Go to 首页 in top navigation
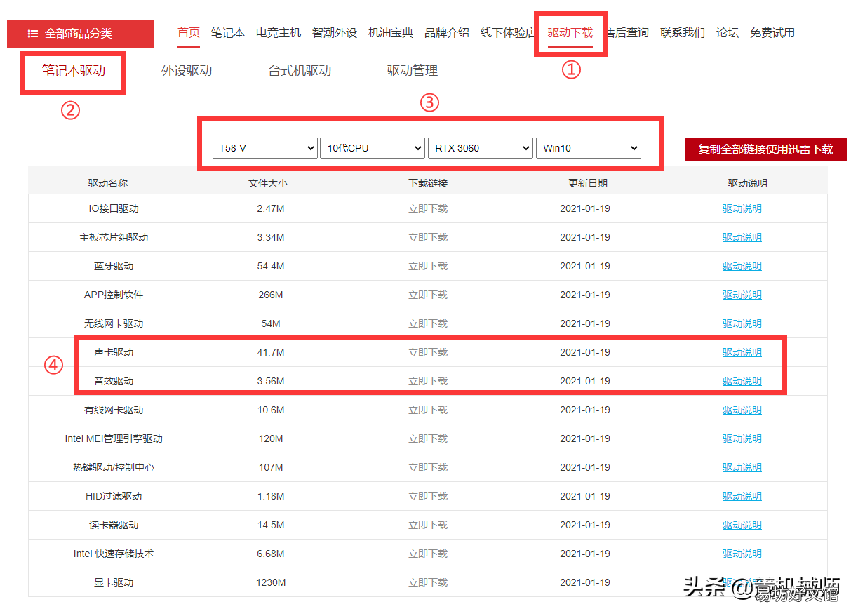 coord(189,32)
